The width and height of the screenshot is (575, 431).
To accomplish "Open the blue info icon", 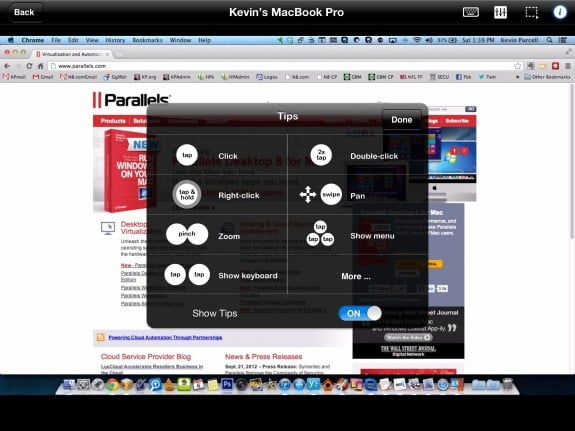I will tap(560, 12).
